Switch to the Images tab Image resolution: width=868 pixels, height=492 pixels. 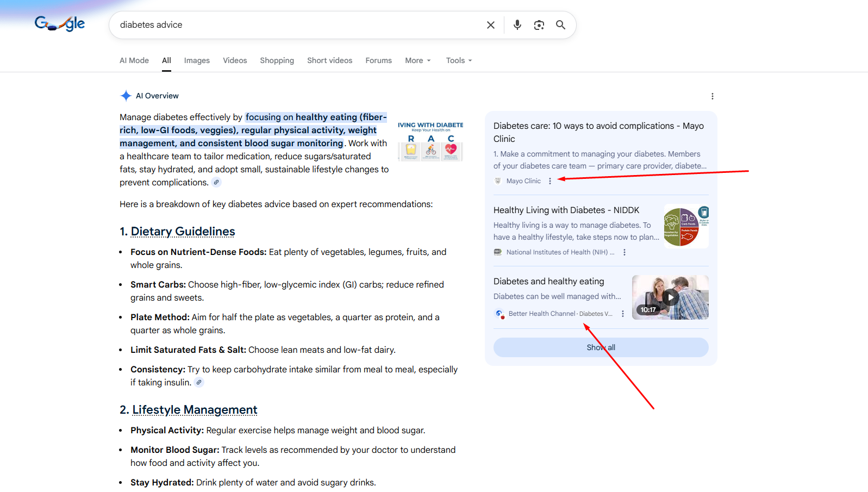pyautogui.click(x=197, y=60)
